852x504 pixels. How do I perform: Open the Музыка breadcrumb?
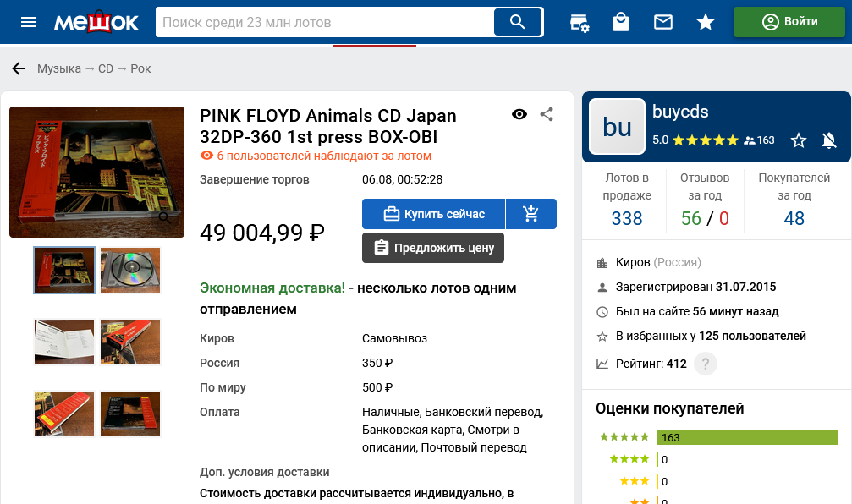point(59,68)
